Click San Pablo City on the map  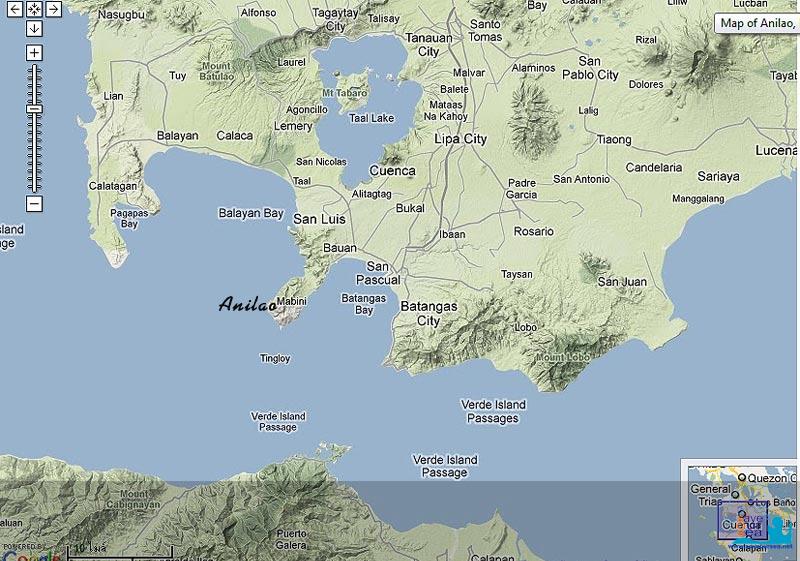(590, 68)
